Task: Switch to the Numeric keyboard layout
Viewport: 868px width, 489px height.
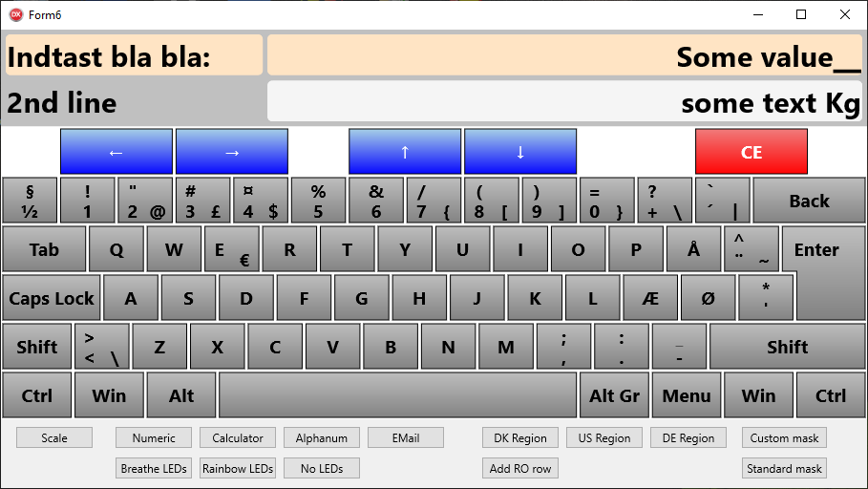Action: tap(154, 437)
